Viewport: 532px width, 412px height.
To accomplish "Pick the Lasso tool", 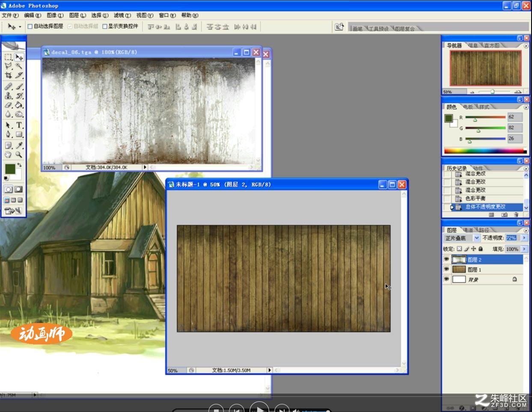I will tap(8, 66).
